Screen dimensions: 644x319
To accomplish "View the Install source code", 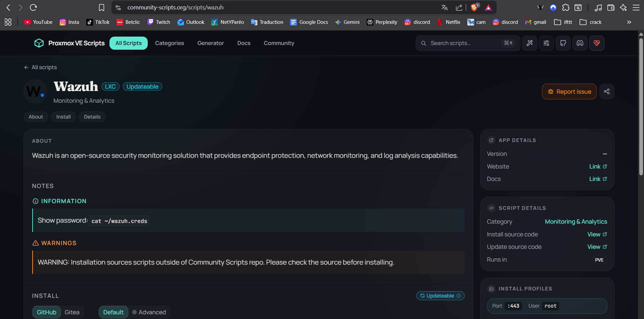I will click(x=597, y=234).
